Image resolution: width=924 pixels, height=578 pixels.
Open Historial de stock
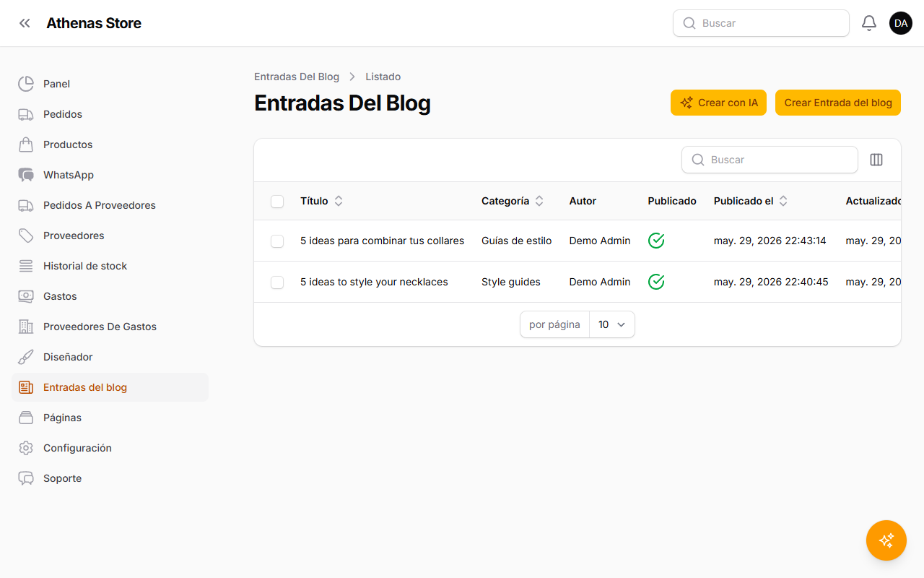click(x=110, y=266)
